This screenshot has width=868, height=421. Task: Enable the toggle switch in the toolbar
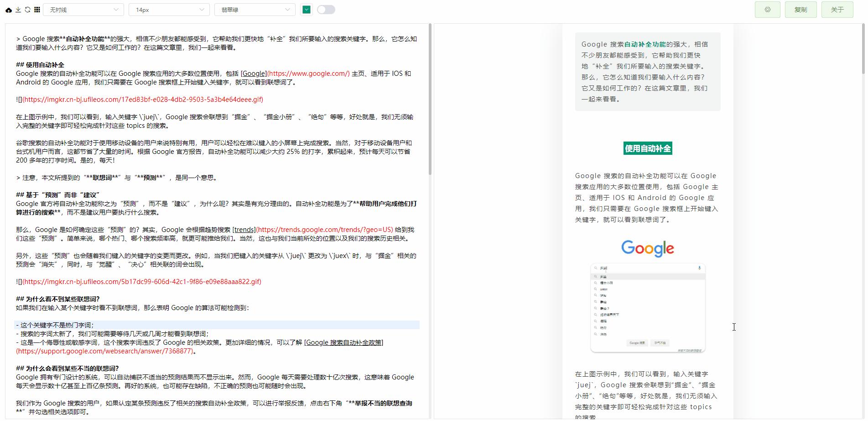pos(326,9)
